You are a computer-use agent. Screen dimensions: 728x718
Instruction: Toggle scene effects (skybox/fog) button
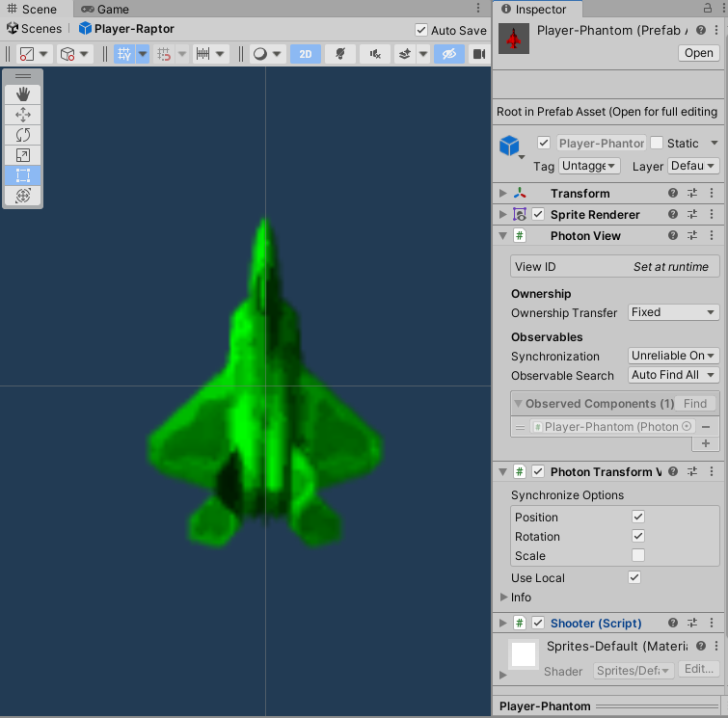point(405,54)
